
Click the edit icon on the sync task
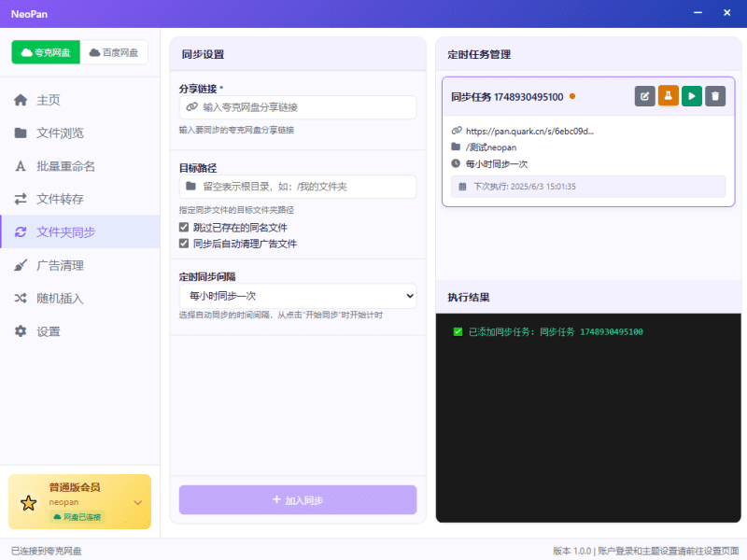(645, 96)
